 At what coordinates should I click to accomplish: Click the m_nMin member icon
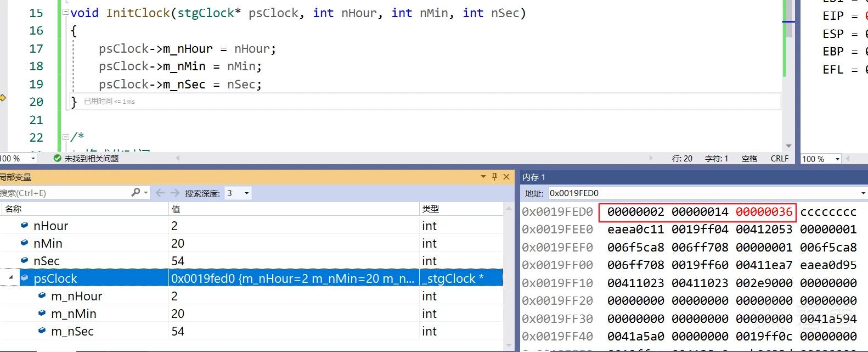tap(42, 313)
